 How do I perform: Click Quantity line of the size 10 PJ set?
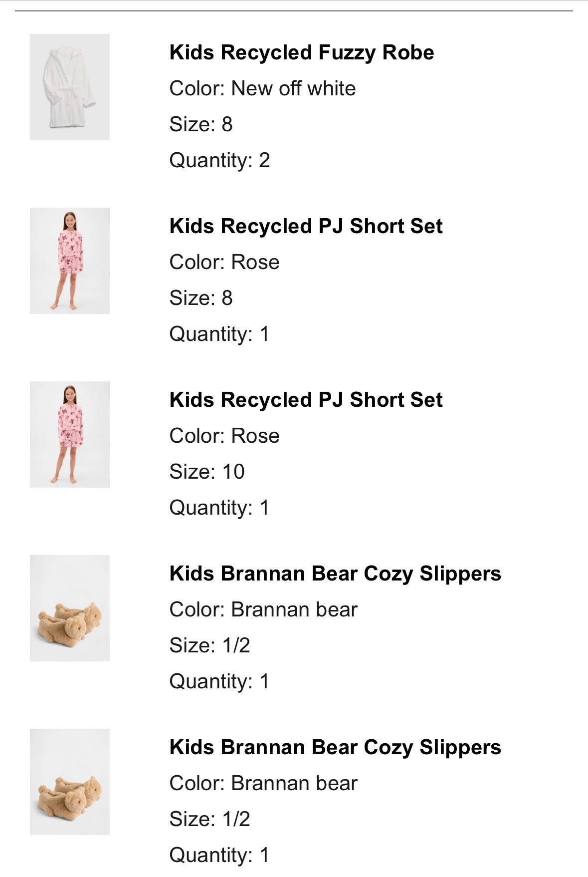pos(219,508)
